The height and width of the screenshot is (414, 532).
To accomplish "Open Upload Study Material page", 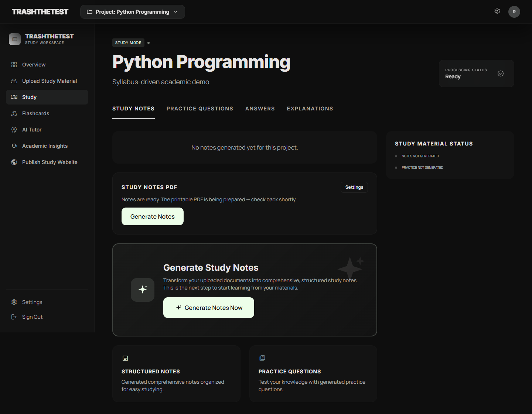I will tap(47, 81).
